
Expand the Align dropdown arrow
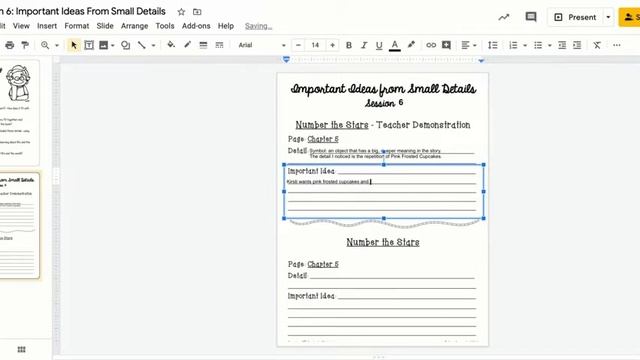pyautogui.click(x=475, y=45)
